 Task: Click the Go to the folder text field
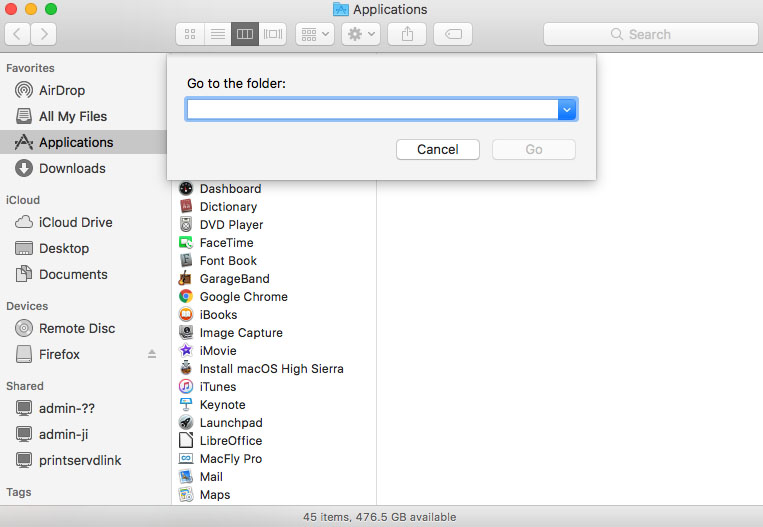click(372, 109)
